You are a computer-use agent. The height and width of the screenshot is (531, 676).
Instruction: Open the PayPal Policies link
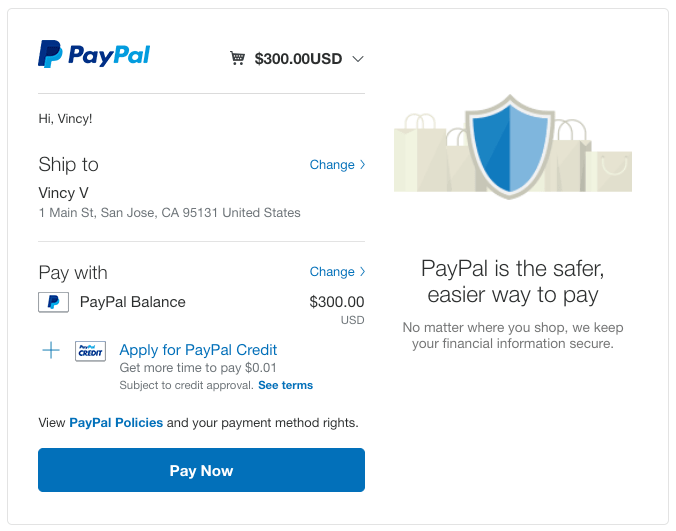tap(116, 423)
